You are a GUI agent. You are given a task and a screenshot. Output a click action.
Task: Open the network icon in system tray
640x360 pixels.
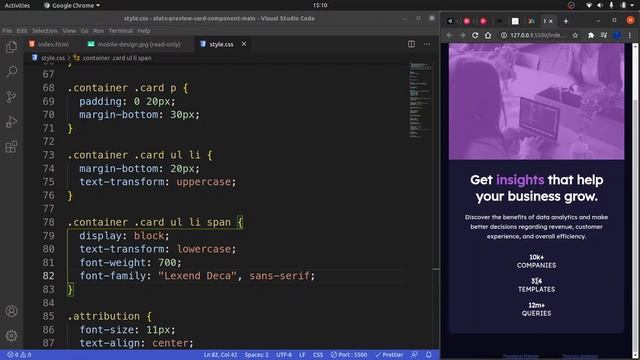(589, 5)
